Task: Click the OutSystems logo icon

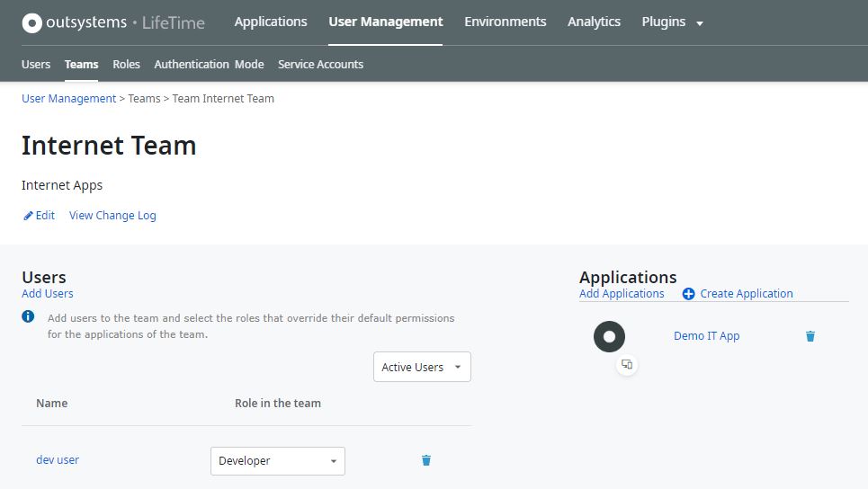Action: [x=32, y=22]
